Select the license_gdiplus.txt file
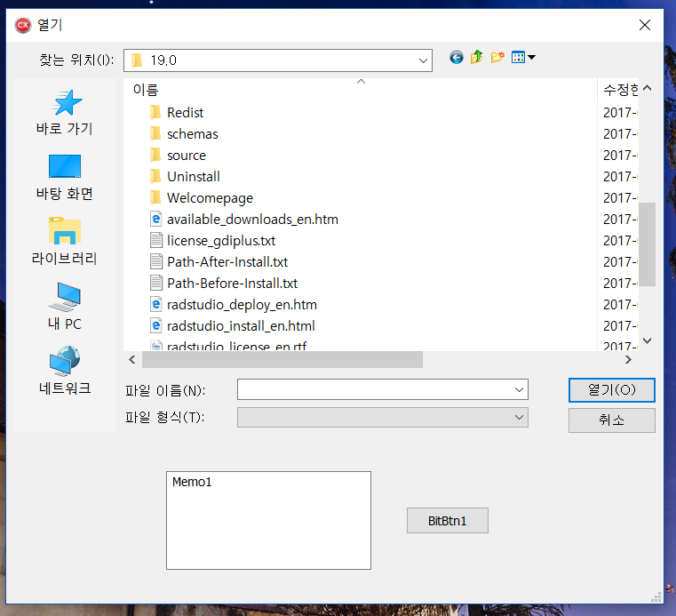 tap(220, 241)
